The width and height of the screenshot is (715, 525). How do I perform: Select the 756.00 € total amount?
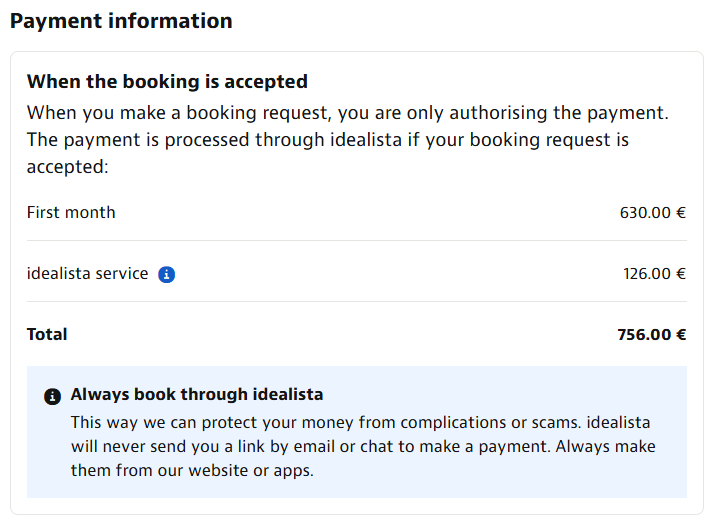click(652, 335)
